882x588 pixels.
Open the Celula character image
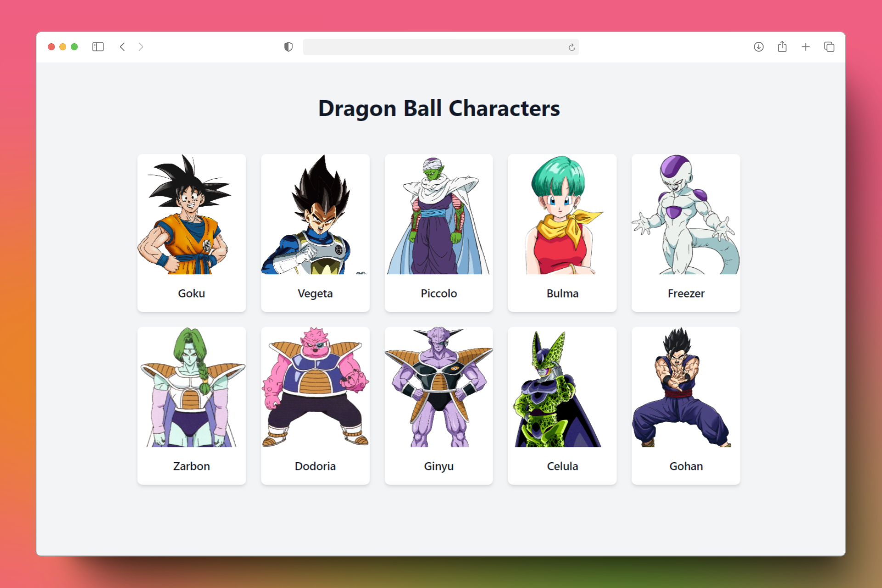coord(562,387)
